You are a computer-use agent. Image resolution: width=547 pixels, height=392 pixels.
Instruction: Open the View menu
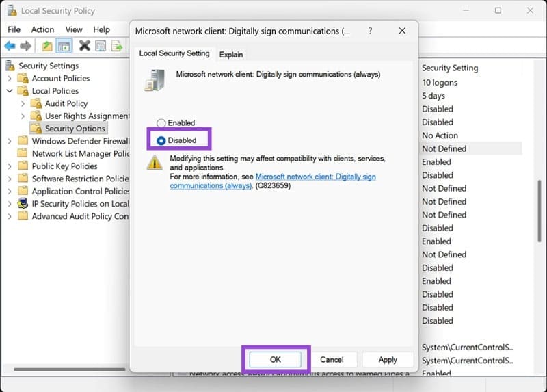(74, 29)
